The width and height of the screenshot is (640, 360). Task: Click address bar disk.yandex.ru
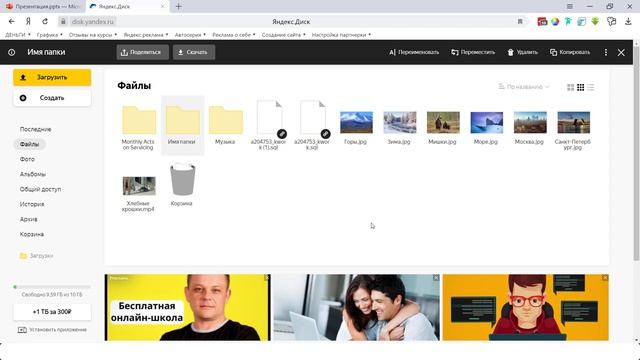pos(93,22)
